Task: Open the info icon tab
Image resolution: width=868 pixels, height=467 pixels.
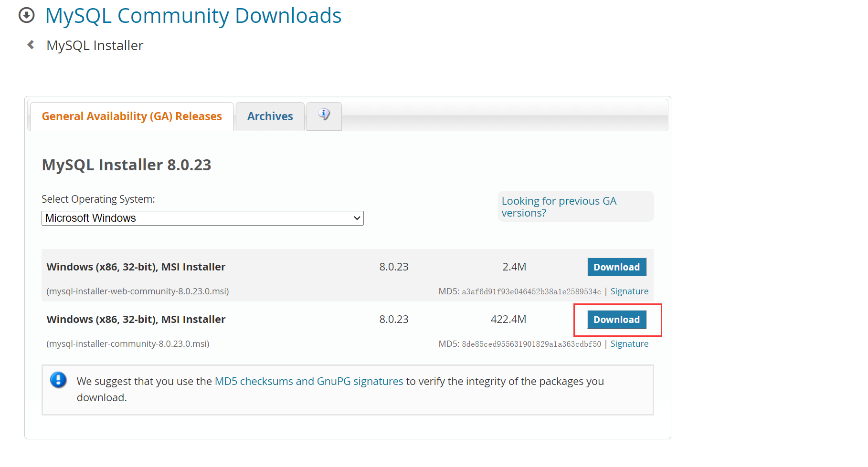Action: 324,116
